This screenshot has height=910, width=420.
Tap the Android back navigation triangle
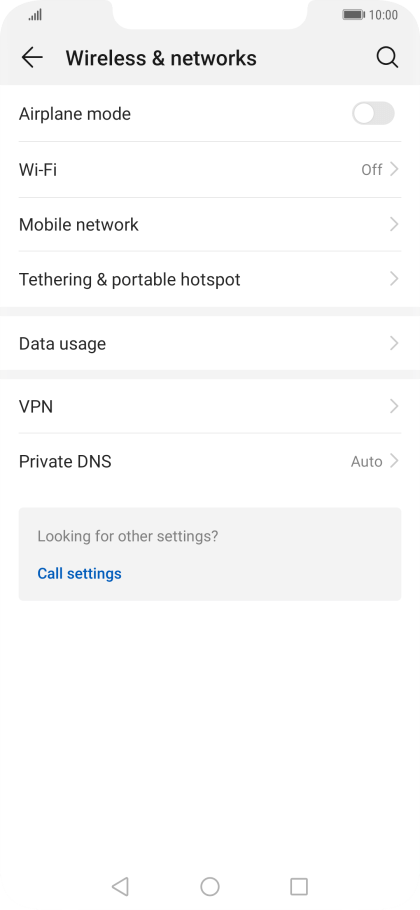(120, 886)
